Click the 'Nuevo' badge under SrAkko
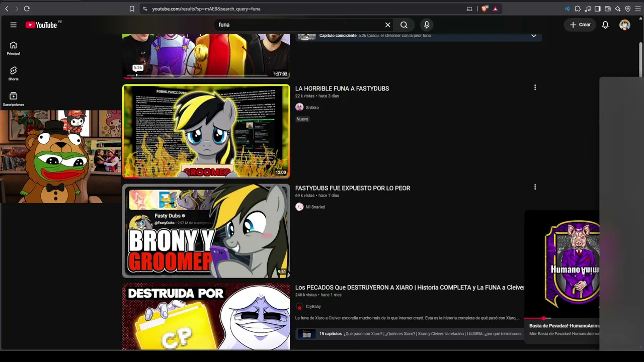 pos(302,119)
